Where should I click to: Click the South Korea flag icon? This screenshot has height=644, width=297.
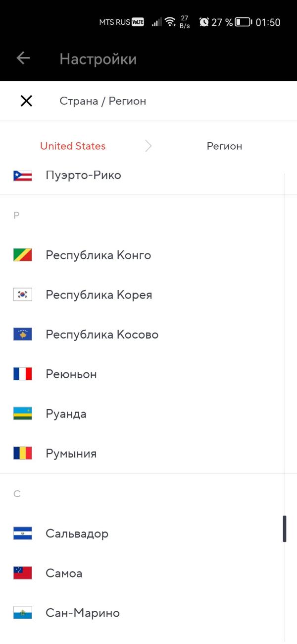coord(23,295)
